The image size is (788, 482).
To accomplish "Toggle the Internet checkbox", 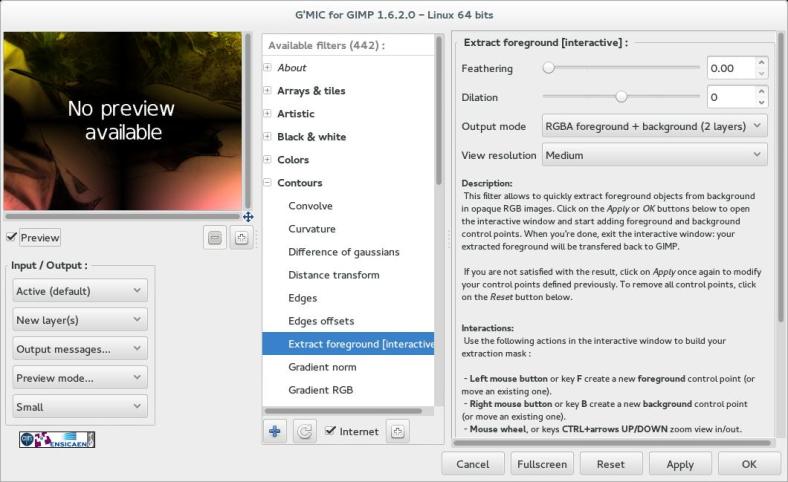I will click(330, 430).
